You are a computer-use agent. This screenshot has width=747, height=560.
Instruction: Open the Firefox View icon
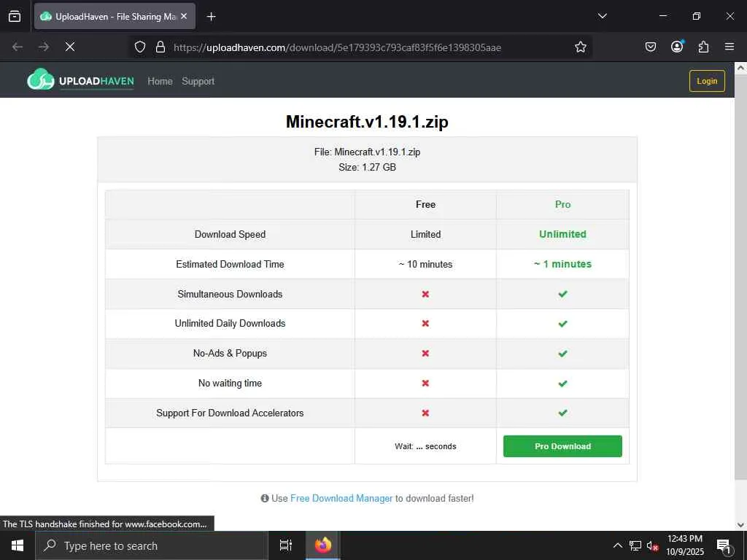click(15, 16)
